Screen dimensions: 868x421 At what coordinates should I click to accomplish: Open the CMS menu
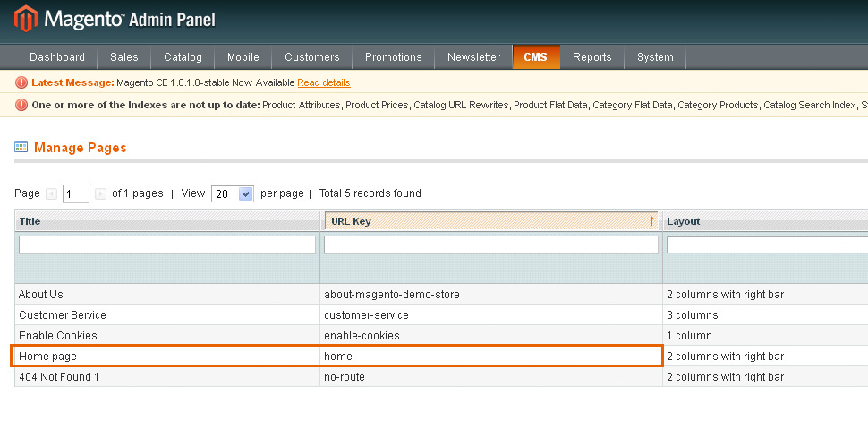pyautogui.click(x=536, y=57)
